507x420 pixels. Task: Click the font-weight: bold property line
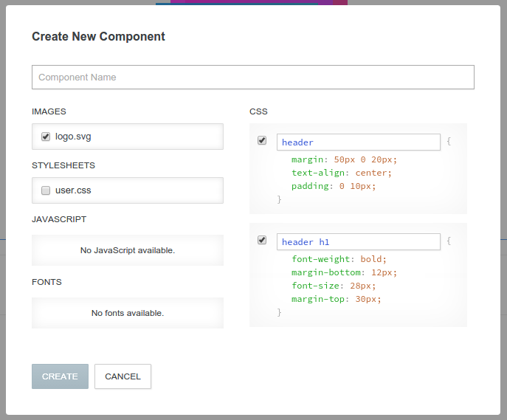pyautogui.click(x=339, y=259)
